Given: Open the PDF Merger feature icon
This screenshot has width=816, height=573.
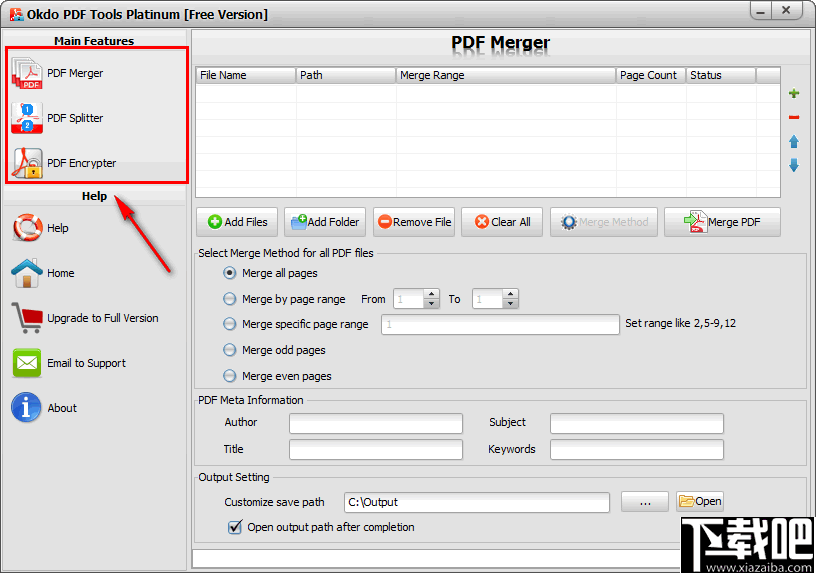Looking at the screenshot, I should (27, 73).
